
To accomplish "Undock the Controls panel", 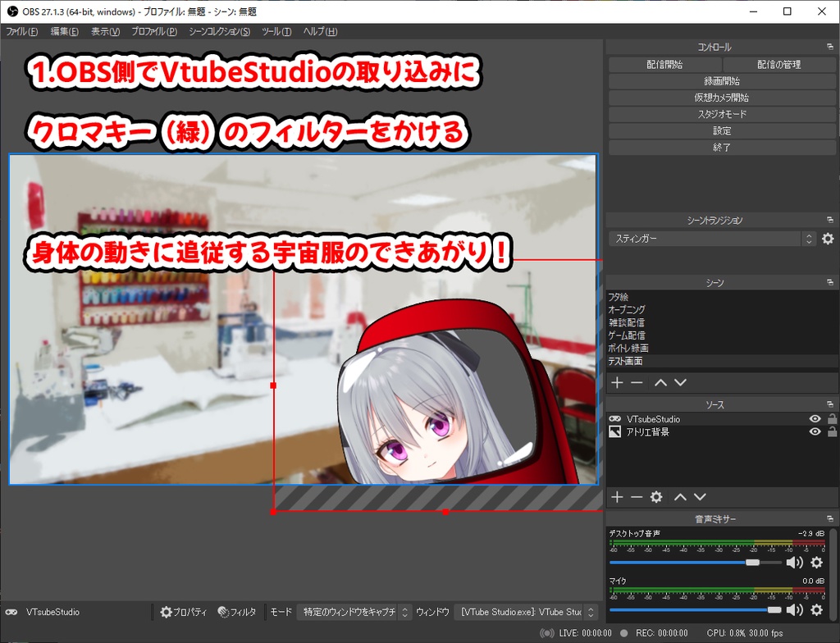I will click(x=830, y=47).
